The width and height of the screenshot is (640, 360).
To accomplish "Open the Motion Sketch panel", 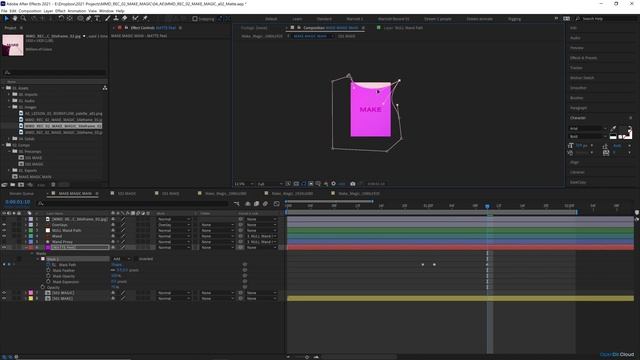I will coord(582,78).
